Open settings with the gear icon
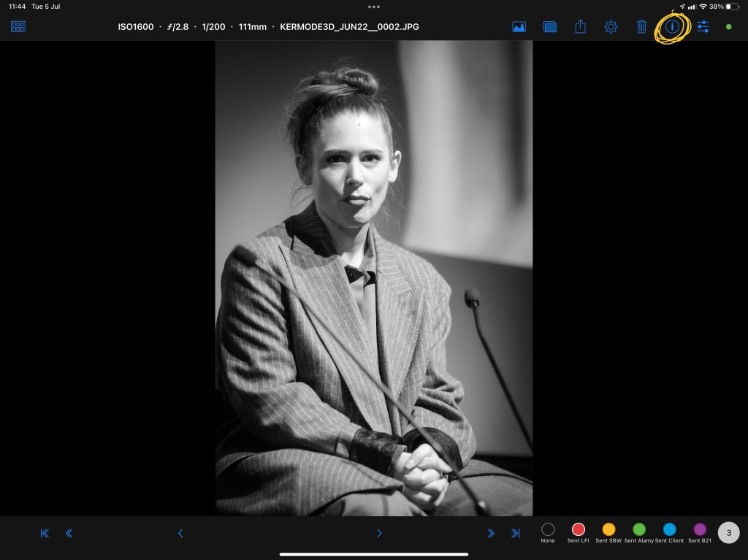 611,27
